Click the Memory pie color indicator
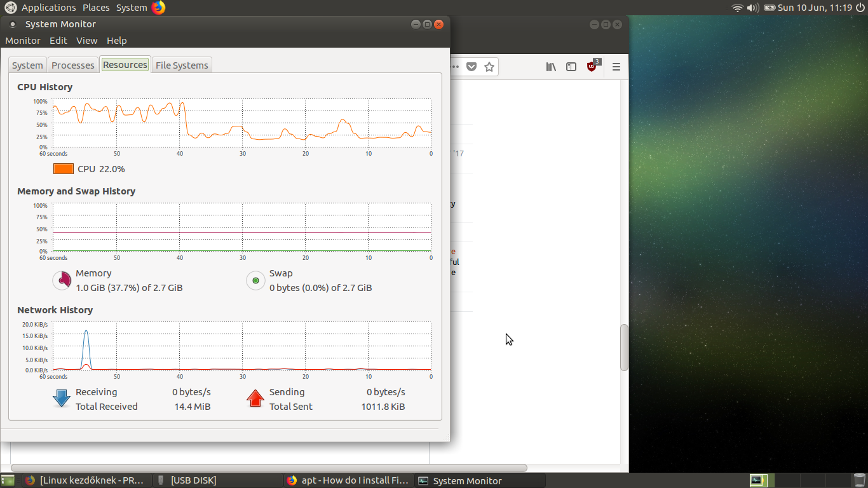 pos(62,280)
